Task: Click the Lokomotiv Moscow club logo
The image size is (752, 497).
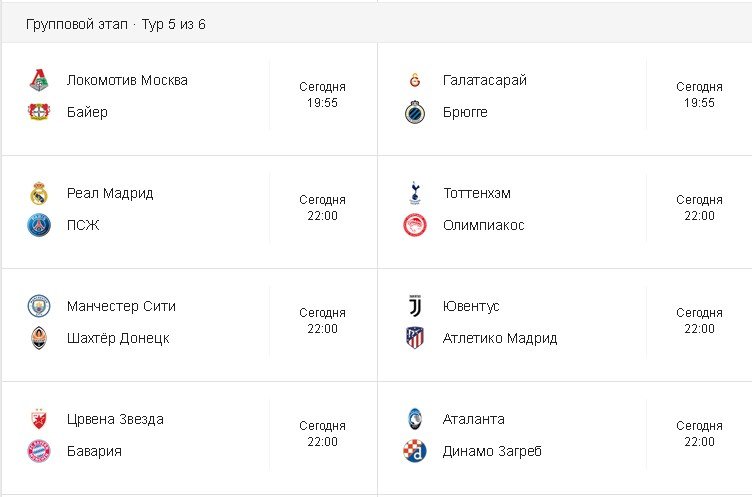Action: pos(39,81)
